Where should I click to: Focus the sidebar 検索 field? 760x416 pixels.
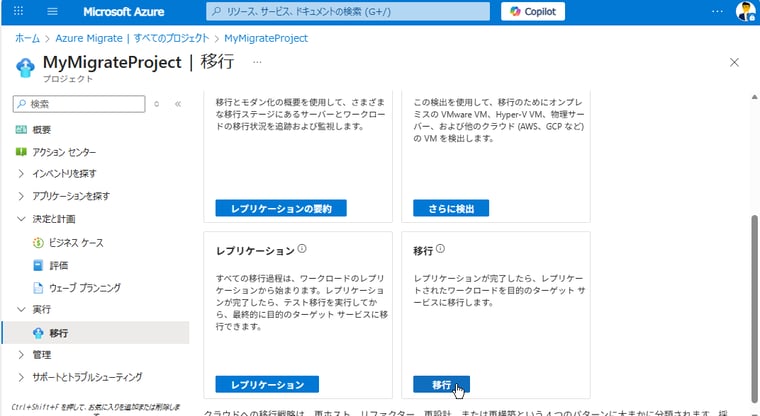[x=79, y=104]
